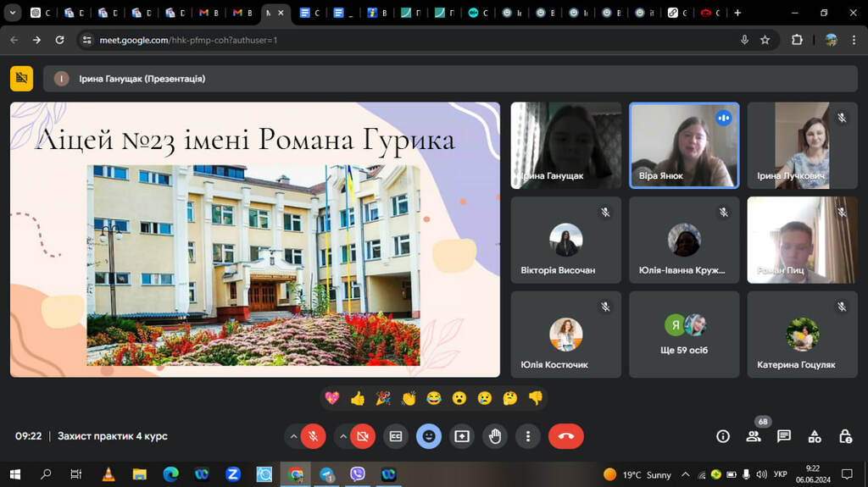
Task: Turn on closed captions
Action: coord(396,436)
